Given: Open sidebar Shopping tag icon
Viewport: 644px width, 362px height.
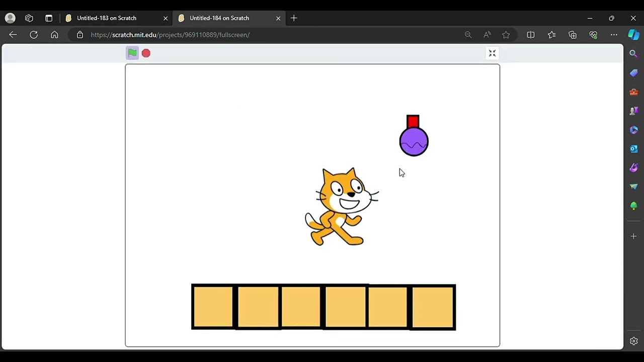Looking at the screenshot, I should tap(633, 73).
